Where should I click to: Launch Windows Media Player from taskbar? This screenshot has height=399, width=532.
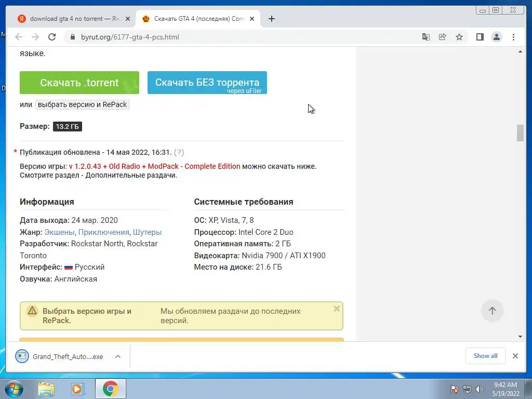[x=77, y=389]
